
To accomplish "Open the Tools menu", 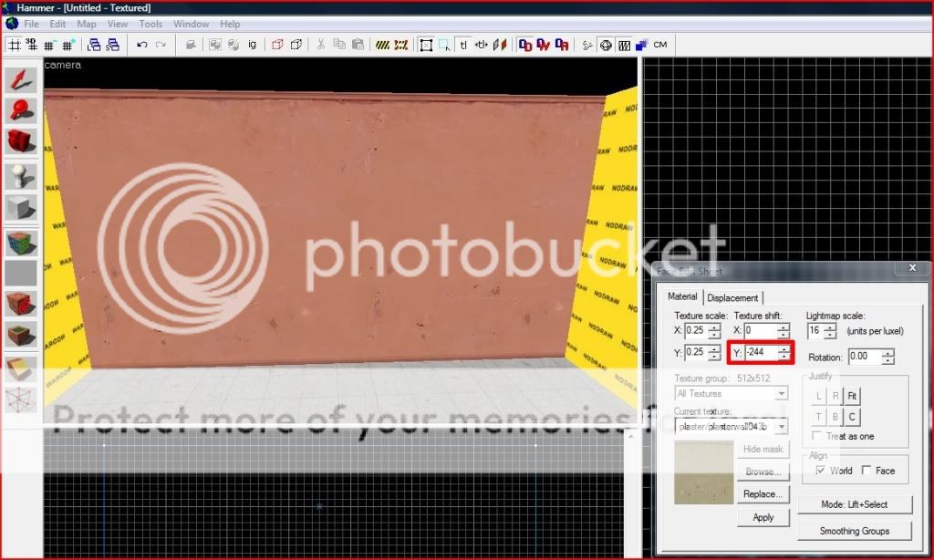I will 150,24.
